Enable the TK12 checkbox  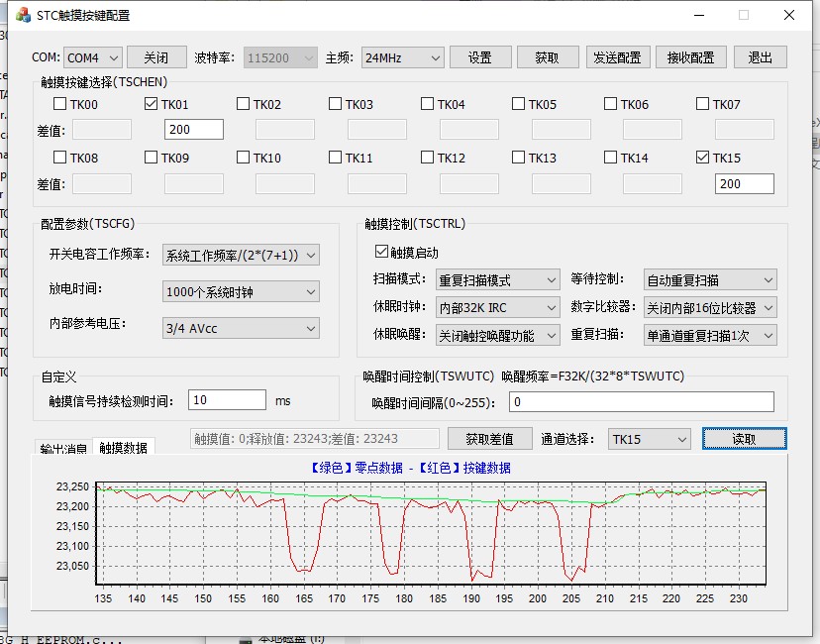pos(427,157)
